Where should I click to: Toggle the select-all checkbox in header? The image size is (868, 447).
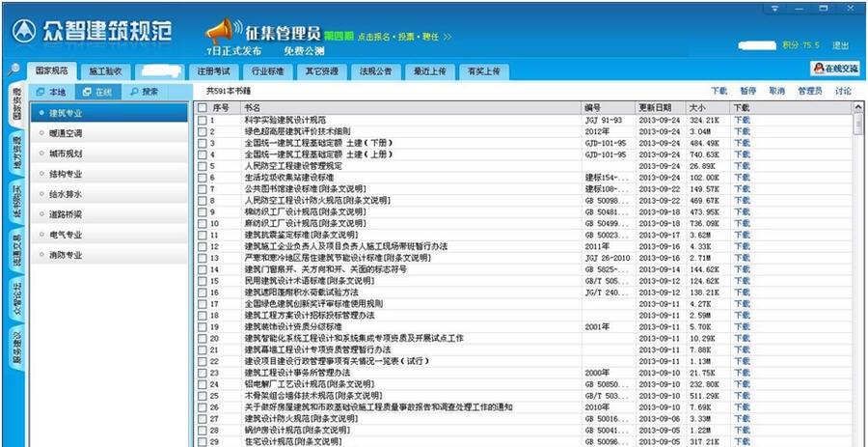pyautogui.click(x=203, y=107)
